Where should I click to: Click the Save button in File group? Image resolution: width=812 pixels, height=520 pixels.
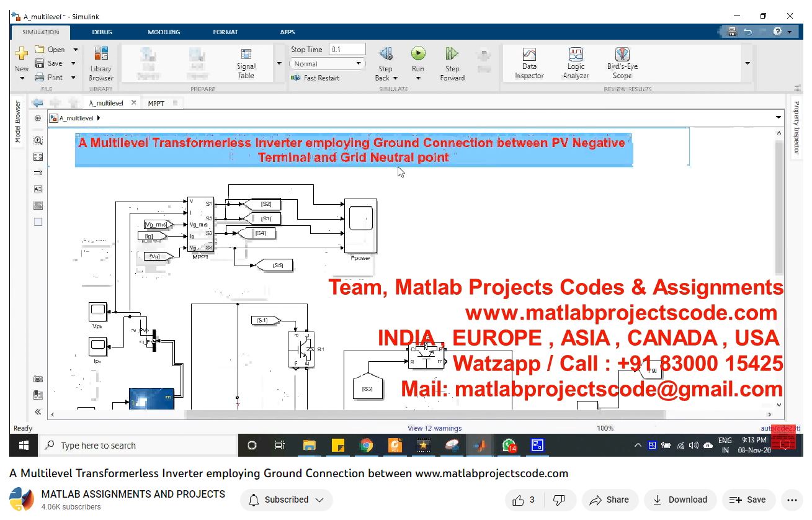tap(49, 63)
